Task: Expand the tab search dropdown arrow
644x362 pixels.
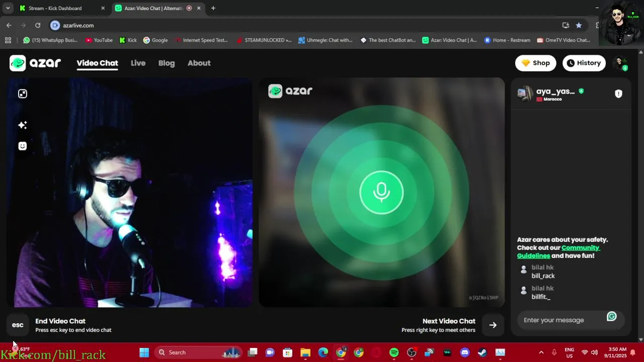Action: tap(8, 8)
